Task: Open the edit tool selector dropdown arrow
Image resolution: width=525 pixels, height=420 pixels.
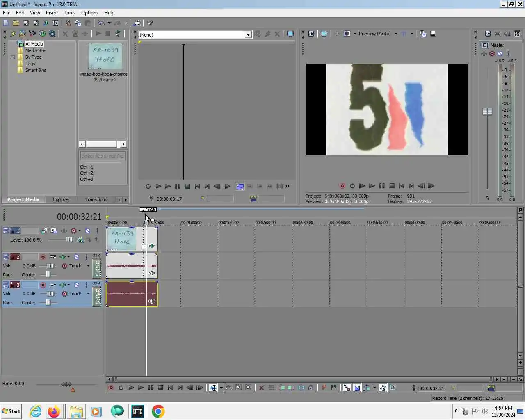Action: pos(221,388)
